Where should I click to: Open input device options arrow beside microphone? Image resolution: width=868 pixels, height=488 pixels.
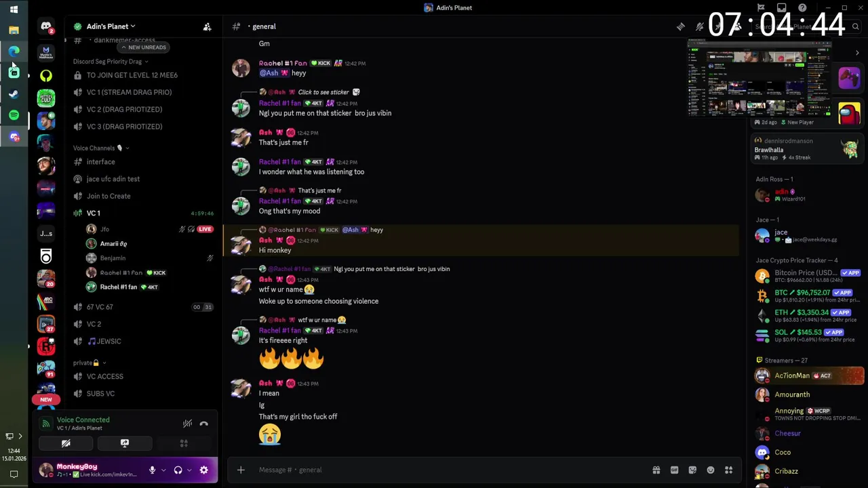163,470
